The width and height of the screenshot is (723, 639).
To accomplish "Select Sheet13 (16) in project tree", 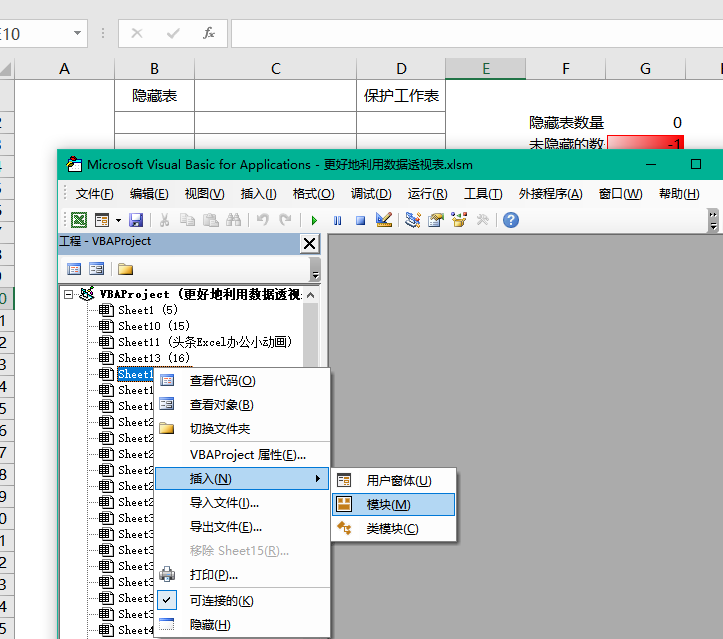I will click(154, 358).
